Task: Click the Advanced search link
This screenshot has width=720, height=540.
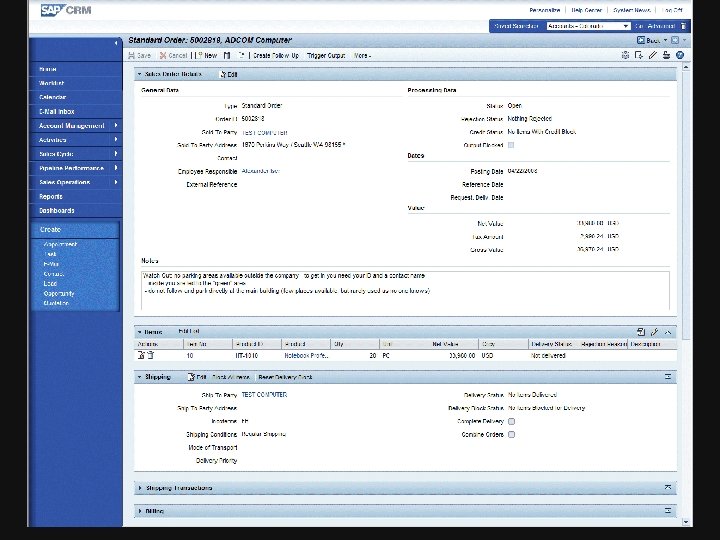Action: (x=661, y=26)
